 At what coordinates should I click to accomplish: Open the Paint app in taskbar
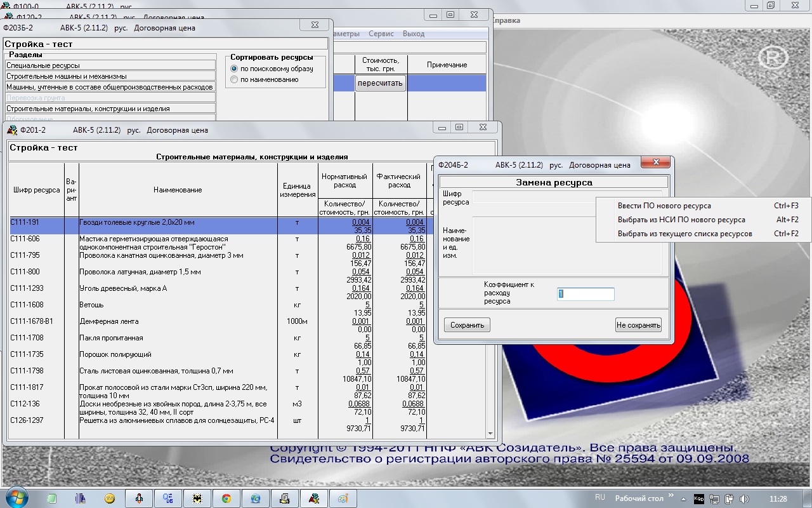[343, 498]
